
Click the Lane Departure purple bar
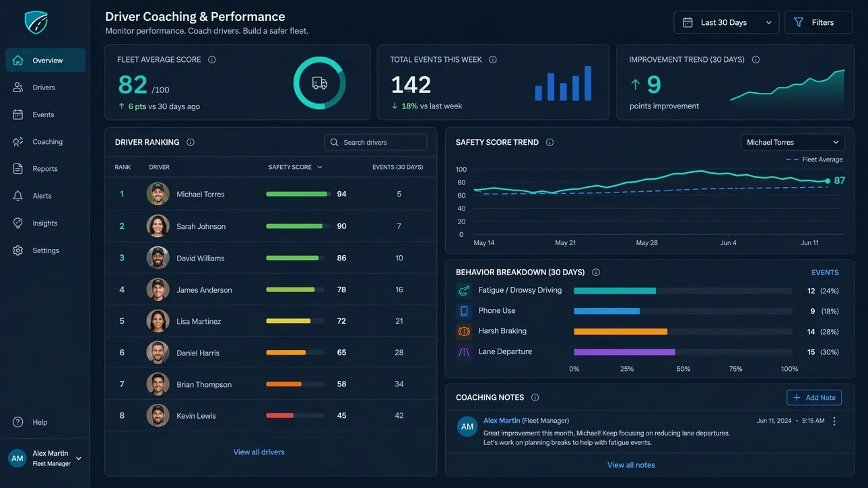[624, 352]
